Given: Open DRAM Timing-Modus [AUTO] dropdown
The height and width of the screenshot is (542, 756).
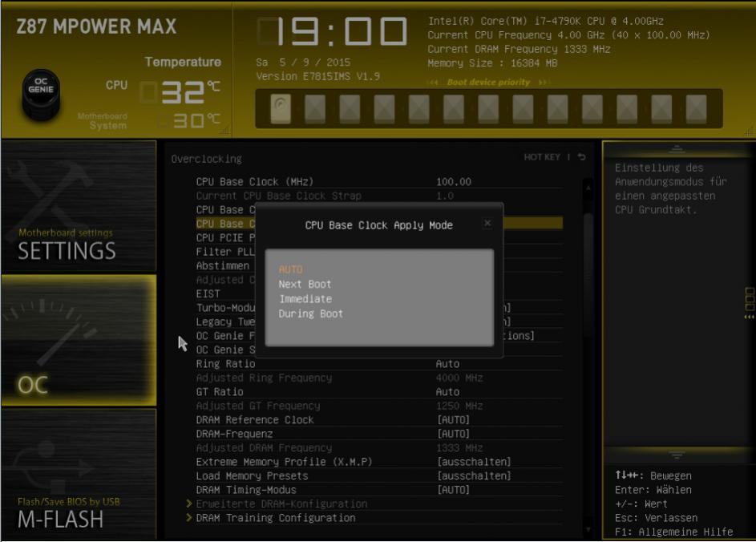Looking at the screenshot, I should [x=453, y=490].
